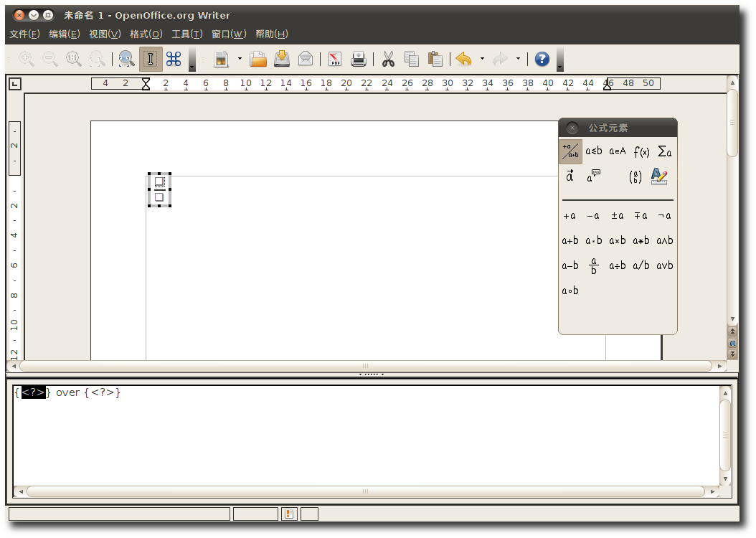Viewport: 756px width, 538px height.
Task: Open the 格式(O) menu
Action: pos(146,34)
